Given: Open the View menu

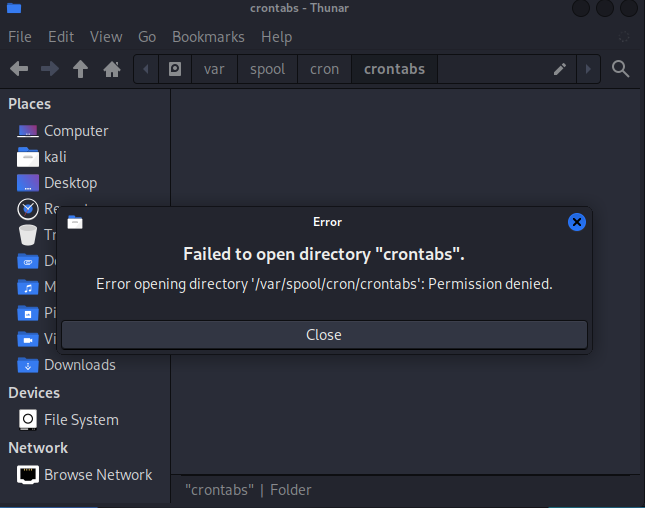Looking at the screenshot, I should 106,37.
